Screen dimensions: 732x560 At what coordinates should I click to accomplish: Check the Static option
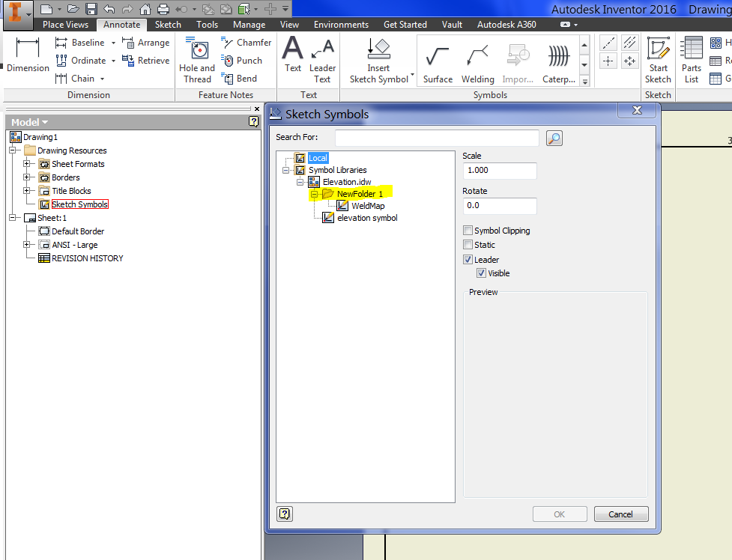click(x=468, y=245)
